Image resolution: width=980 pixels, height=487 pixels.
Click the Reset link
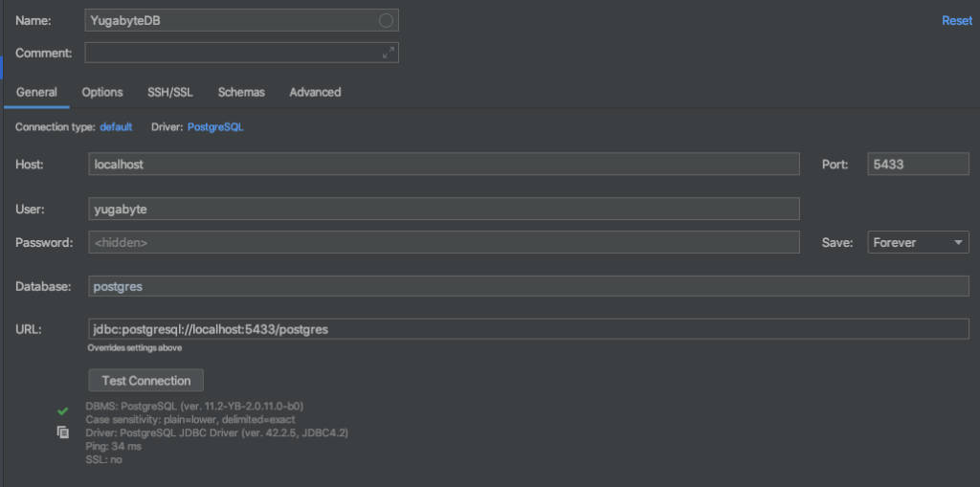tap(957, 21)
